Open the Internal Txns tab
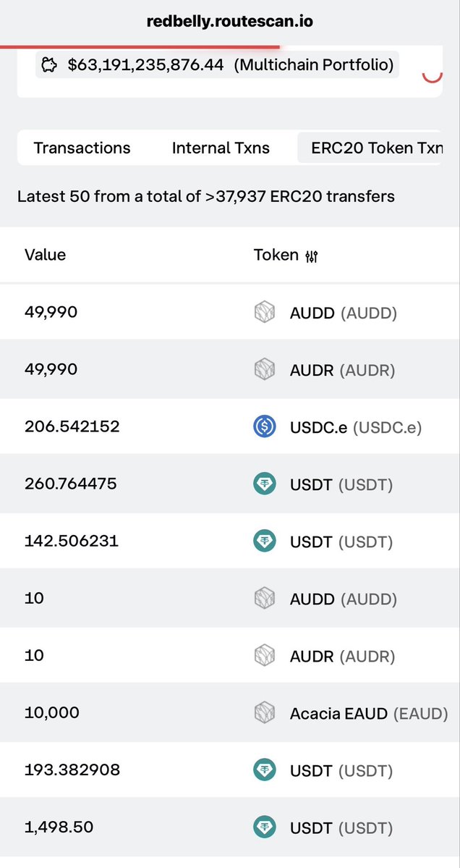Image resolution: width=460 pixels, height=868 pixels. [x=221, y=148]
